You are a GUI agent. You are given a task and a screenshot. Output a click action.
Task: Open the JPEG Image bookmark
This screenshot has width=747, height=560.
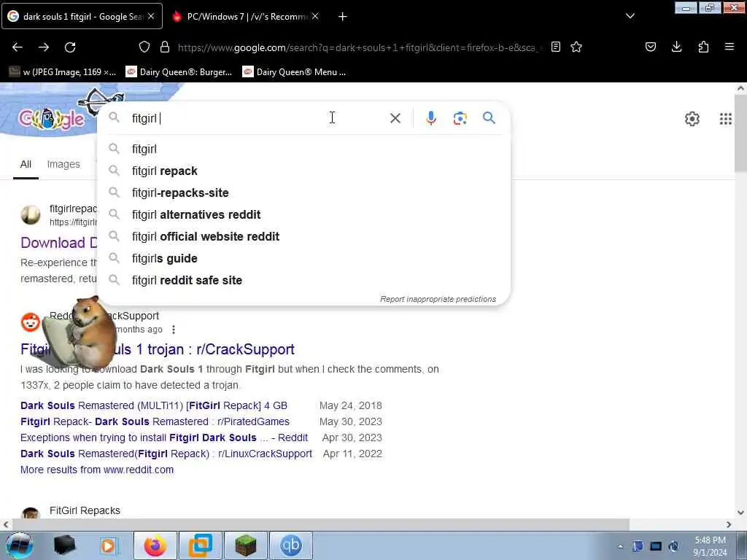(x=63, y=72)
